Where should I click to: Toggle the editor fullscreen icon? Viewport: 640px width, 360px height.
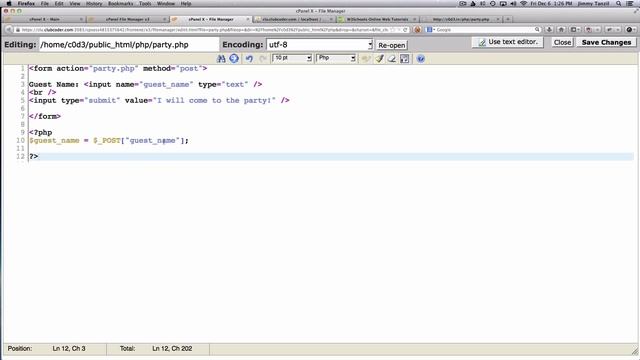click(404, 59)
